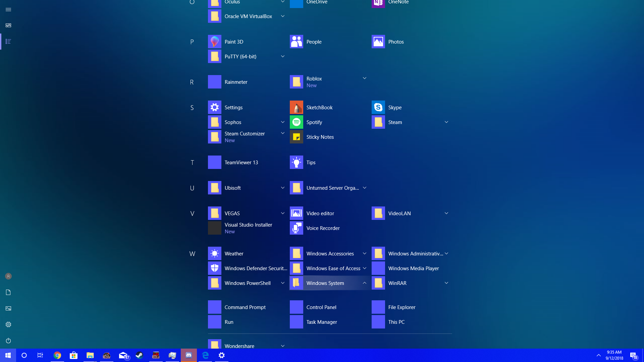Open Microsoft Store from the taskbar

(74, 355)
